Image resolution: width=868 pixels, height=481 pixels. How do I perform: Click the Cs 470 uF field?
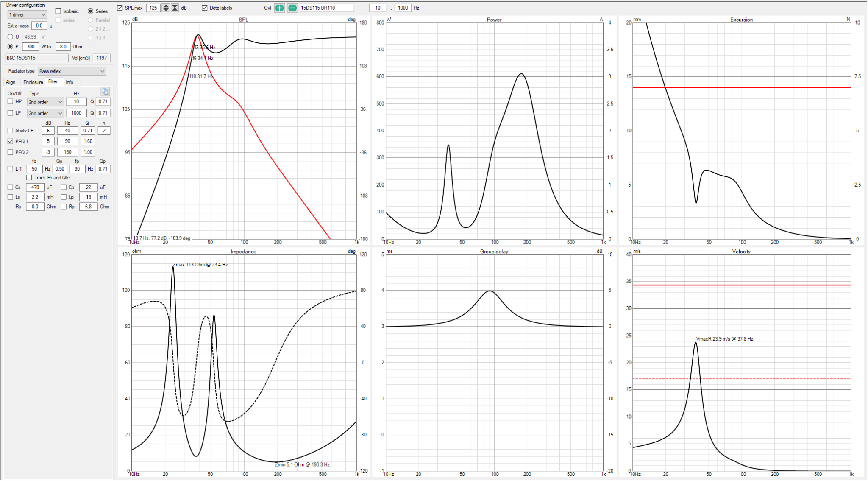coord(35,187)
